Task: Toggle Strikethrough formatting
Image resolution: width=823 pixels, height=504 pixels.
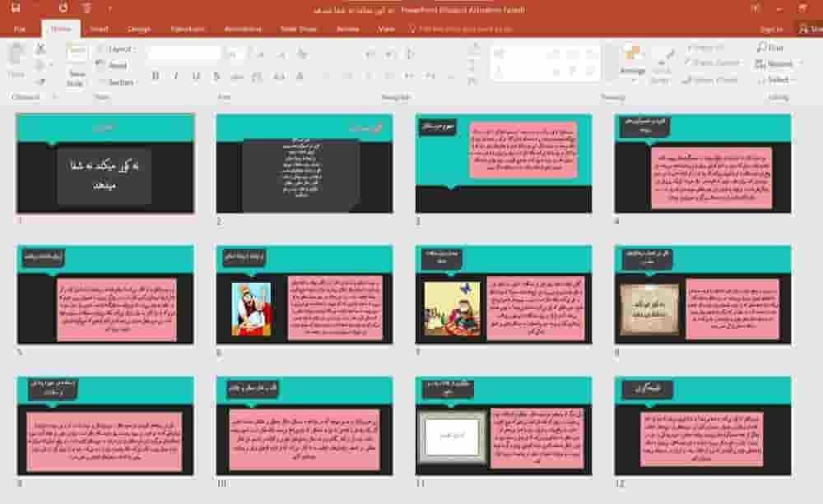Action: (237, 76)
